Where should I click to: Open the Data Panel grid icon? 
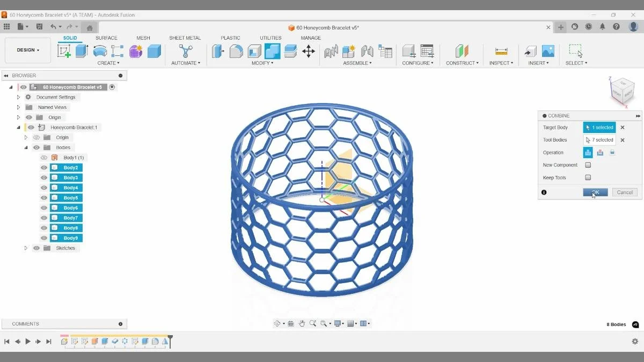point(6,26)
